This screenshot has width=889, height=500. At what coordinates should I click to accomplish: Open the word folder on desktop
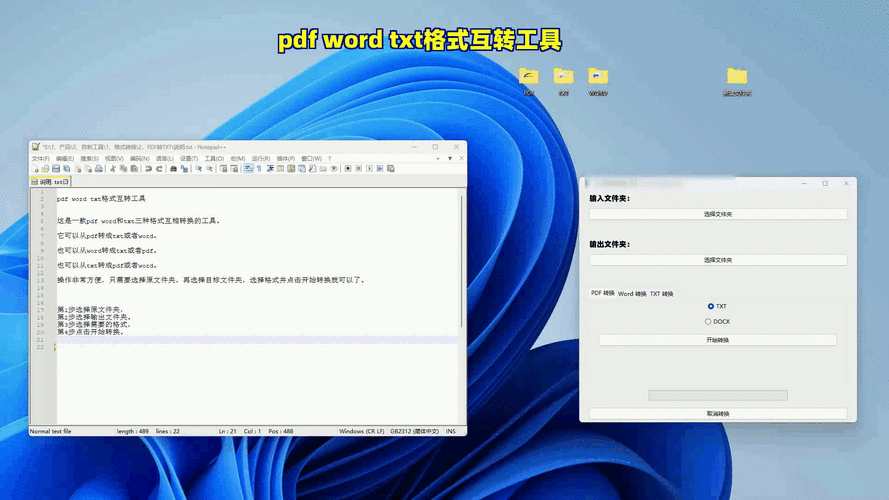coord(597,77)
